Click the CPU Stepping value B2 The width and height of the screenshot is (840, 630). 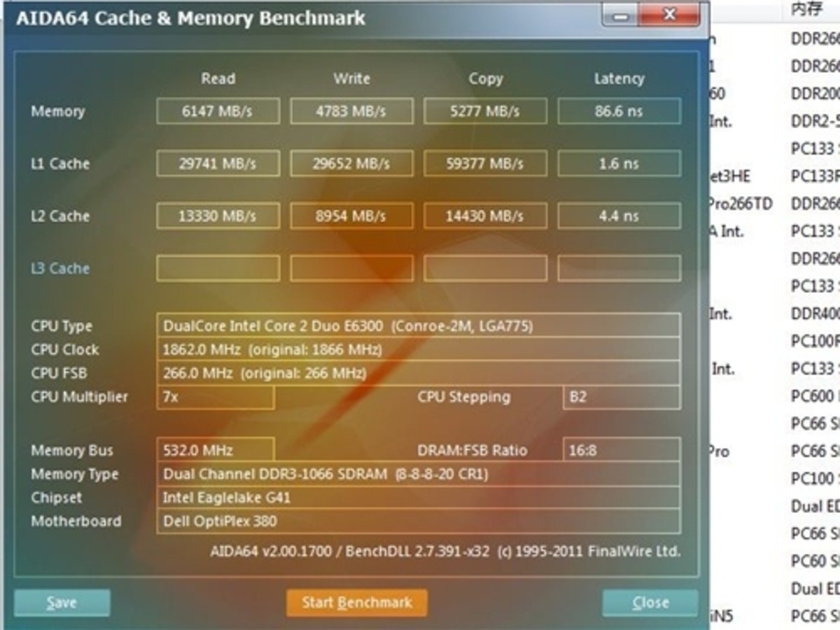tap(622, 397)
